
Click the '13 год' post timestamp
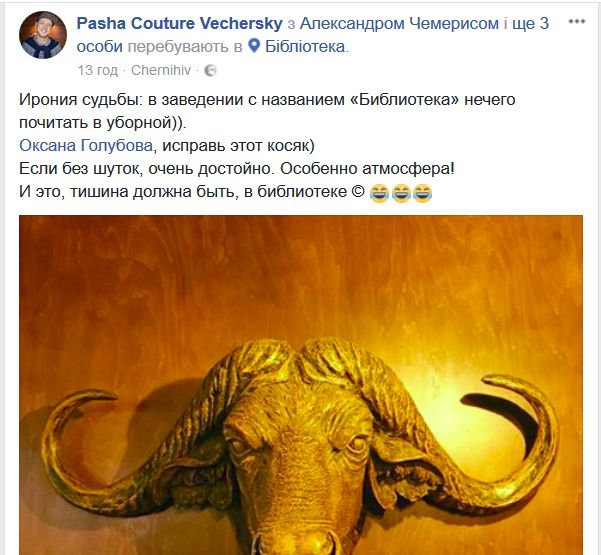(x=98, y=71)
